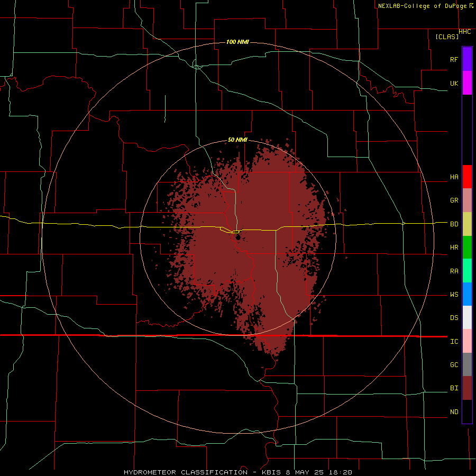Click the HR legend label
Image resolution: width=476 pixels, height=476 pixels.
point(454,248)
